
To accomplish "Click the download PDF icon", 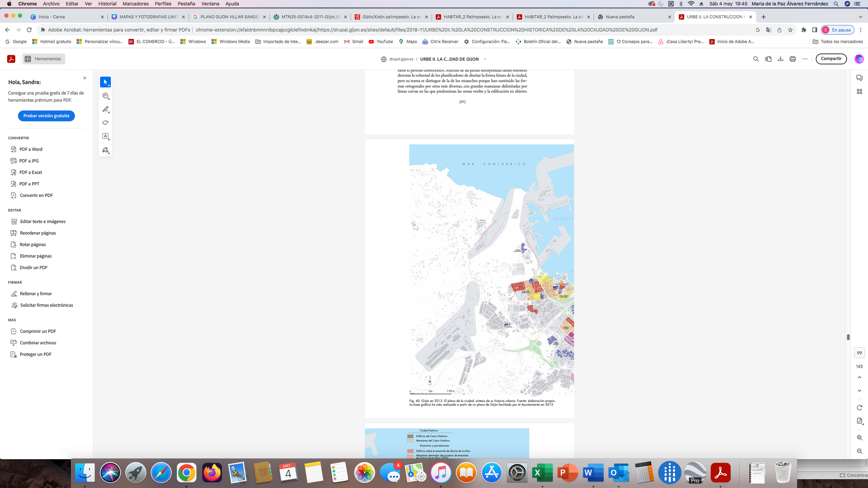I will click(780, 59).
